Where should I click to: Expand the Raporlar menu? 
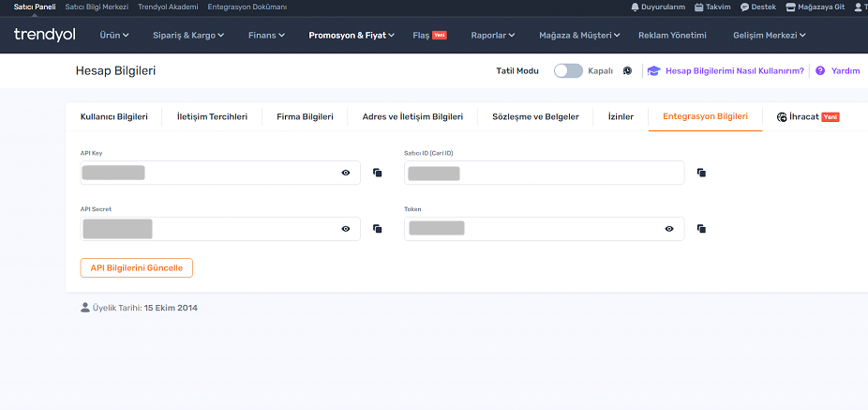(x=493, y=36)
